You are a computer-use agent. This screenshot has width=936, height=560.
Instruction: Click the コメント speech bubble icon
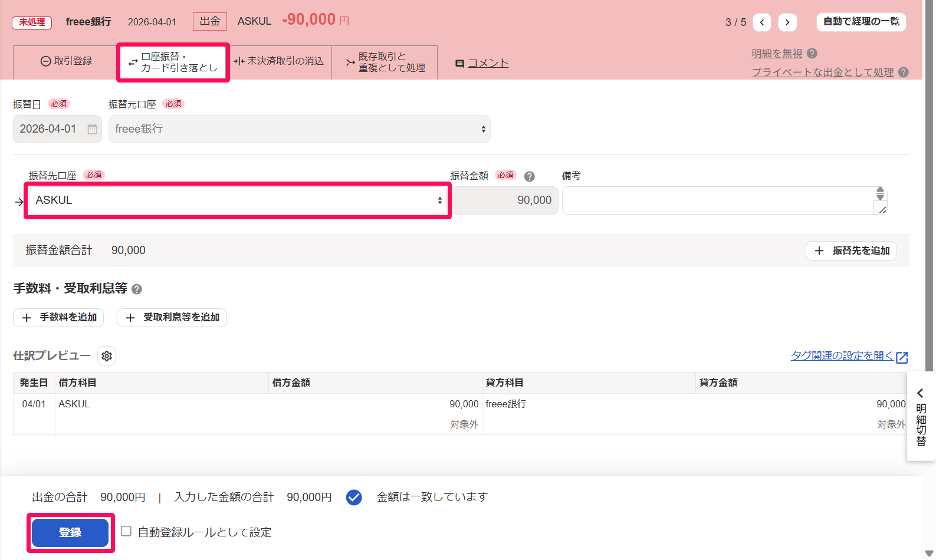click(459, 64)
